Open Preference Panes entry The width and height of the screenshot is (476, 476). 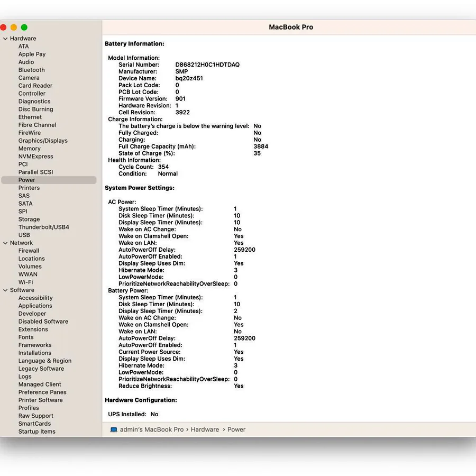click(x=42, y=392)
